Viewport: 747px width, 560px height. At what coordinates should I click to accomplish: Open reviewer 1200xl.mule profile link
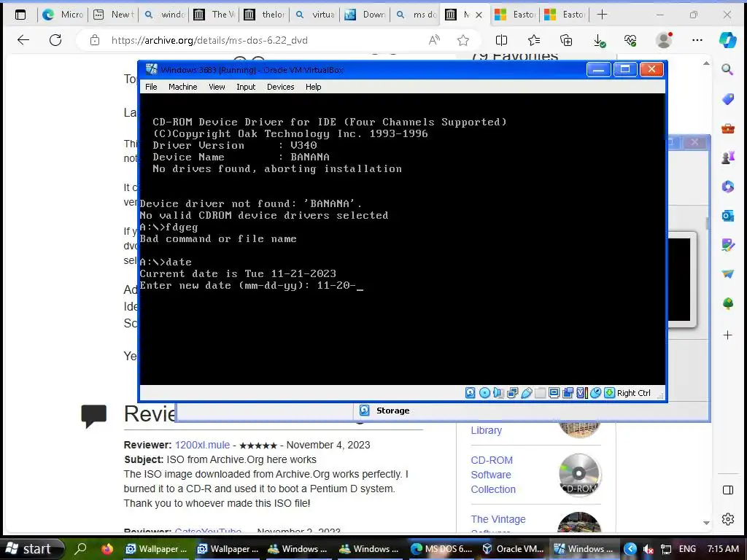point(202,445)
